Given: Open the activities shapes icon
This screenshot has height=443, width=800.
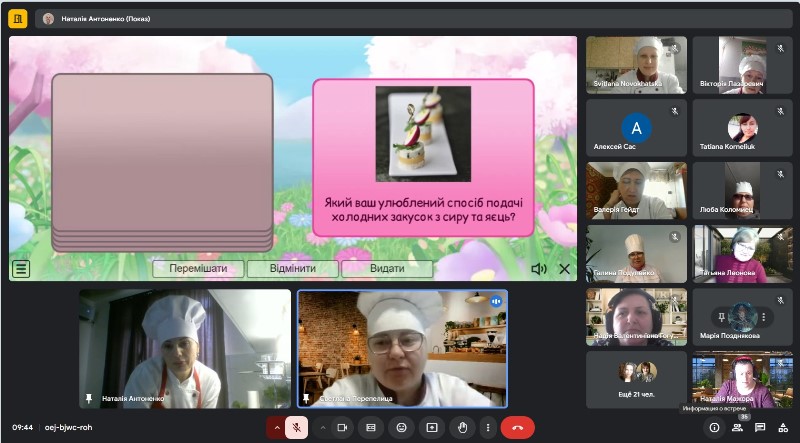Looking at the screenshot, I should click(783, 428).
